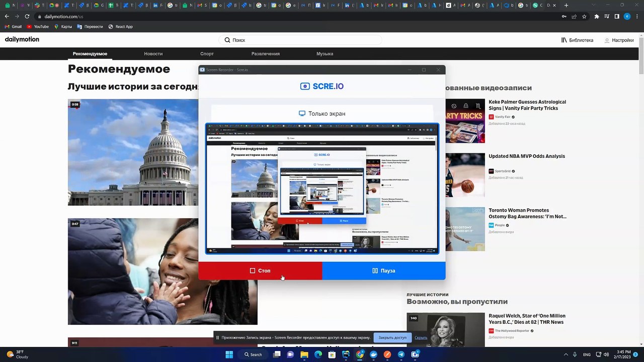The height and width of the screenshot is (362, 644).
Task: Open The Hollywood Reporter channel link
Action: point(511,331)
